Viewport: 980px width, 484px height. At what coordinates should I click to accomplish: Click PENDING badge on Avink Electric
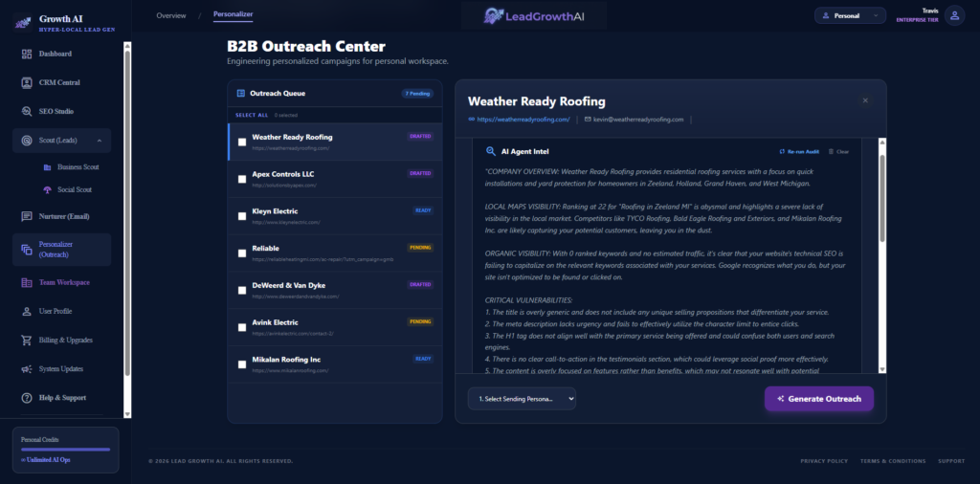click(x=421, y=321)
